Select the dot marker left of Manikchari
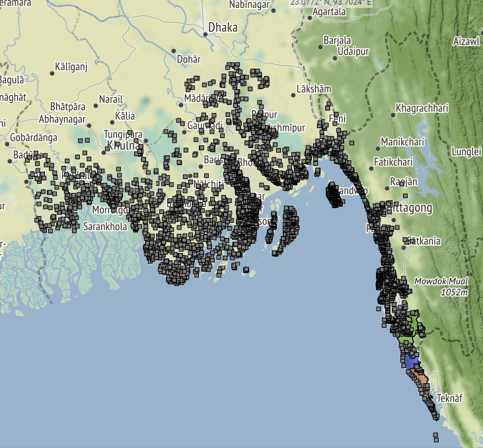 pos(377,141)
